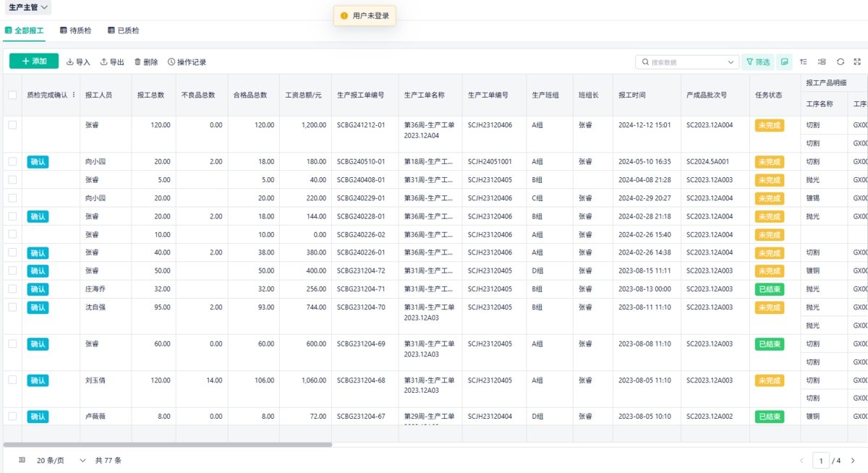Toggle the select-all checkbox in table header
This screenshot has height=473, width=868.
12,95
